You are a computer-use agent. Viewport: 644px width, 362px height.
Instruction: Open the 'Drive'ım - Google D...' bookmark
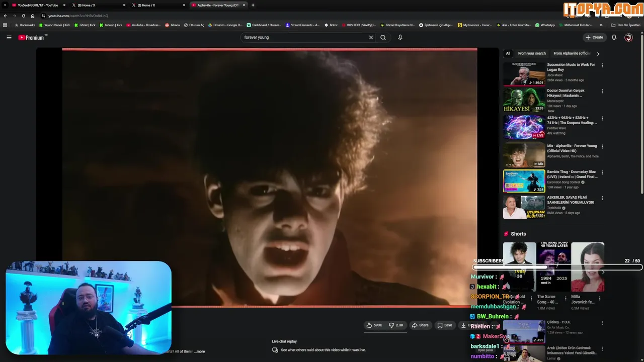225,25
